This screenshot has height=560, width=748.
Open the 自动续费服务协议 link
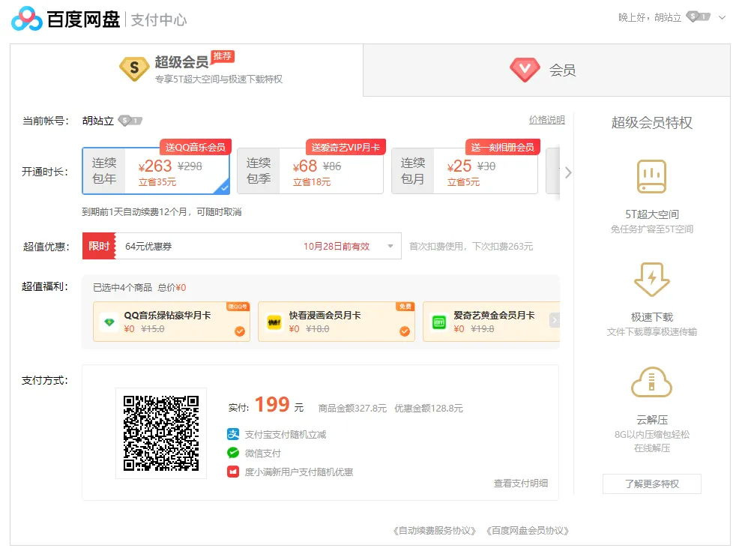coord(435,531)
